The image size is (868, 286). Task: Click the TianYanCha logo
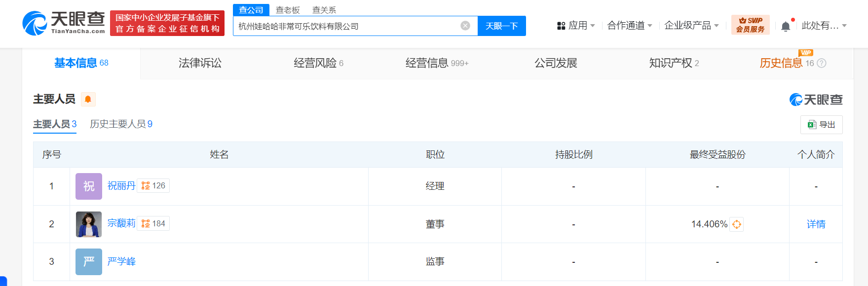click(64, 23)
